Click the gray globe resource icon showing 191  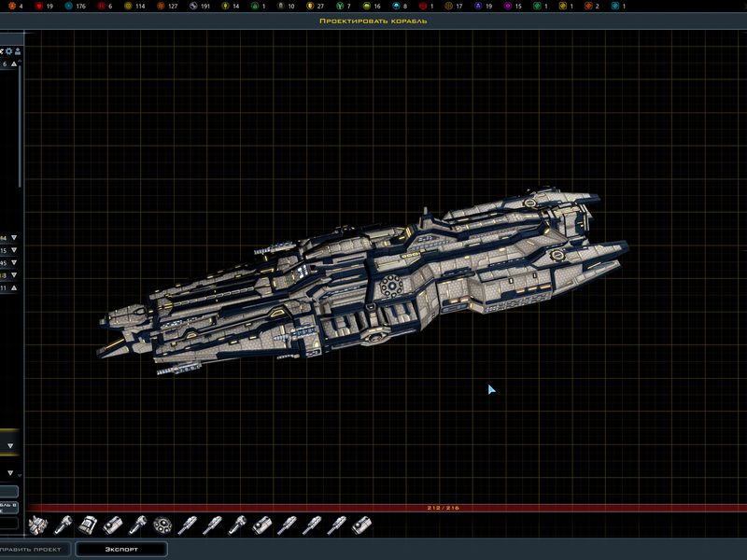193,7
